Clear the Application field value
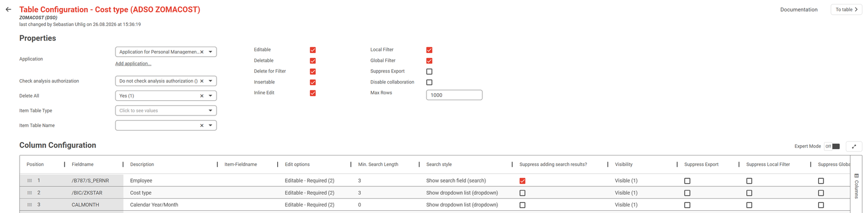The height and width of the screenshot is (213, 868). pyautogui.click(x=202, y=52)
